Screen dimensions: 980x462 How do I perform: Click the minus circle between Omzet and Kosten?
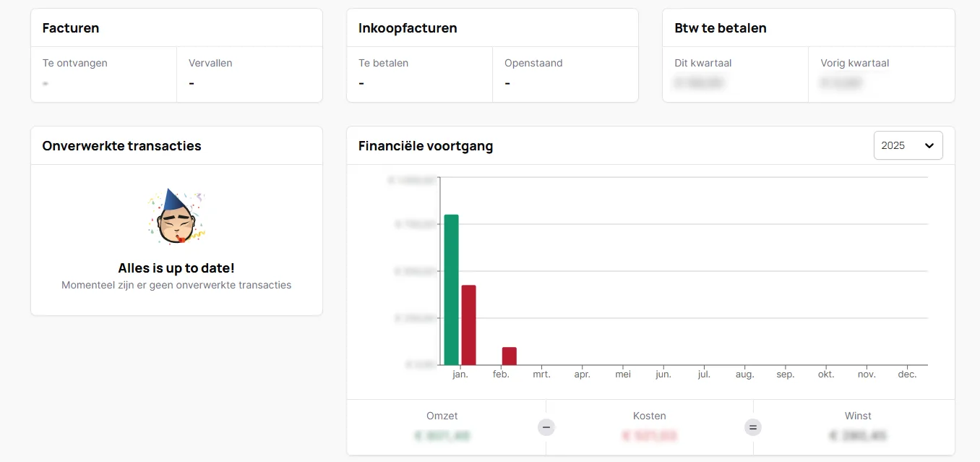click(x=546, y=427)
